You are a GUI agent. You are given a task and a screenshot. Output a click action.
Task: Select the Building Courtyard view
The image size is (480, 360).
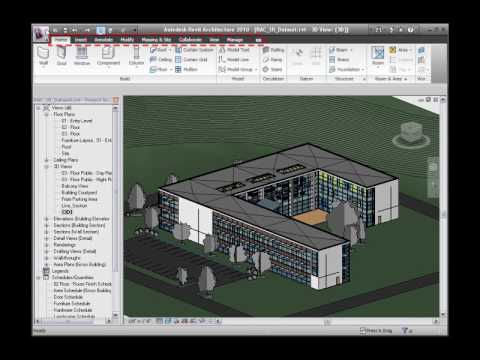pos(79,193)
